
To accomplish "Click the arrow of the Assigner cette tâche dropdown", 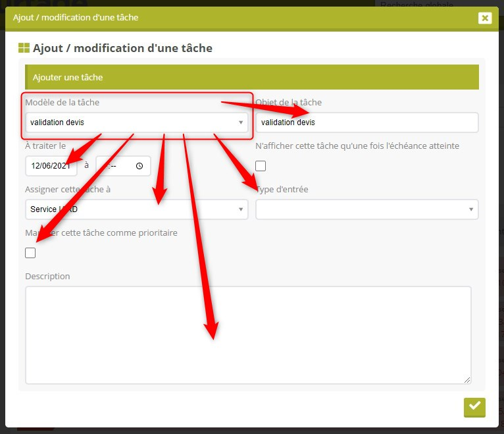I will pos(241,209).
